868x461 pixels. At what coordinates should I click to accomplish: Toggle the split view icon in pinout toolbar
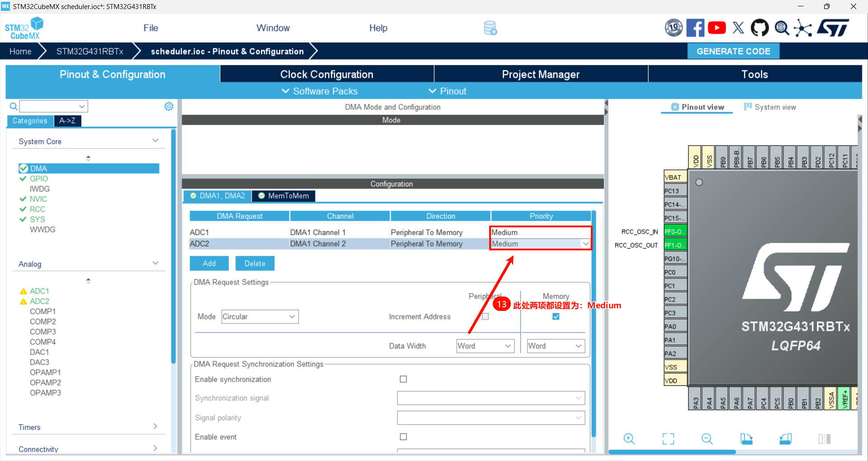824,438
